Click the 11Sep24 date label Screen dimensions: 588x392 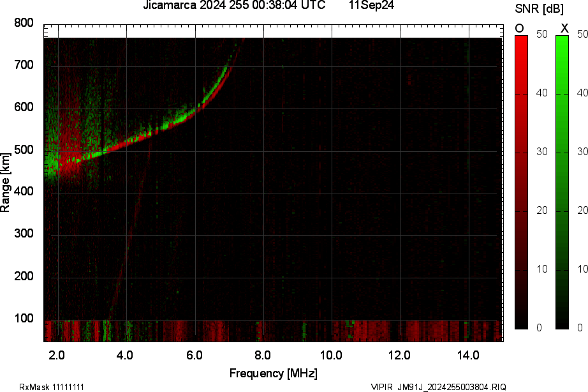pyautogui.click(x=371, y=5)
